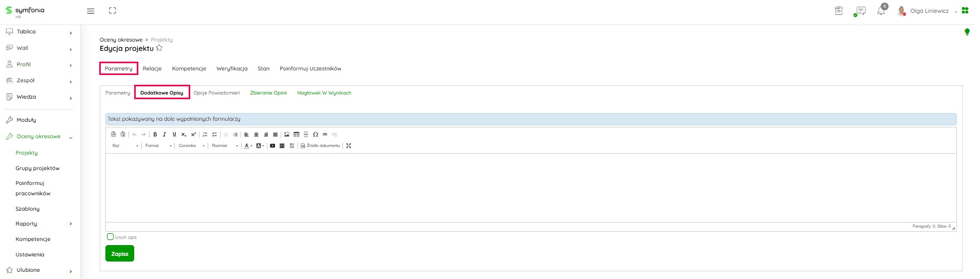This screenshot has width=980, height=279.
Task: Switch to the Kompetencje tab
Action: pos(189,68)
